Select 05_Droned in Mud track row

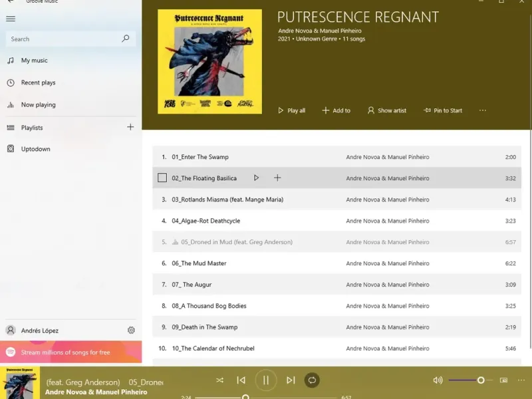tap(336, 242)
